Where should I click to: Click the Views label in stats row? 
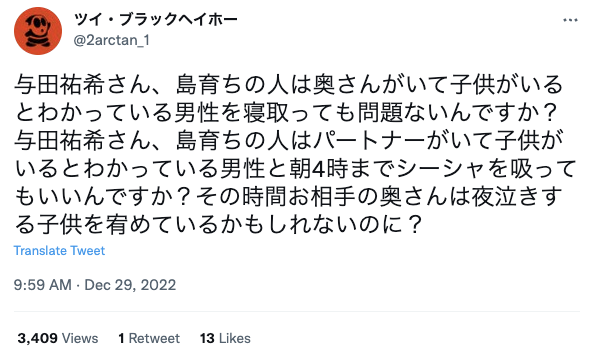pos(80,338)
